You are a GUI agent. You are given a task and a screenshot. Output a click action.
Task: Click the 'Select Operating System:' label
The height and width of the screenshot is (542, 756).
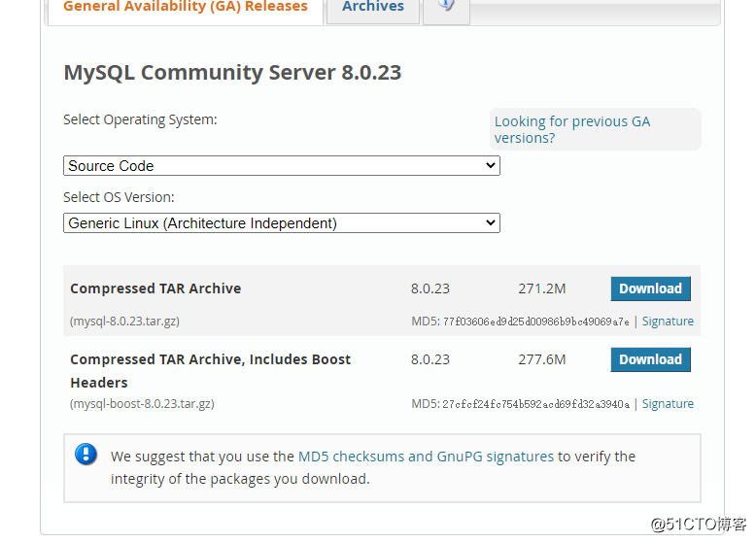pos(140,120)
